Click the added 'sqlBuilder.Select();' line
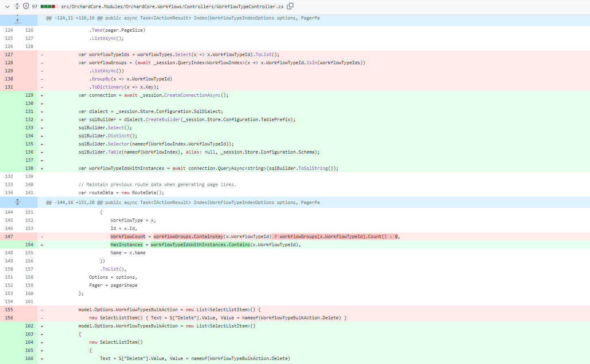 pyautogui.click(x=105, y=128)
